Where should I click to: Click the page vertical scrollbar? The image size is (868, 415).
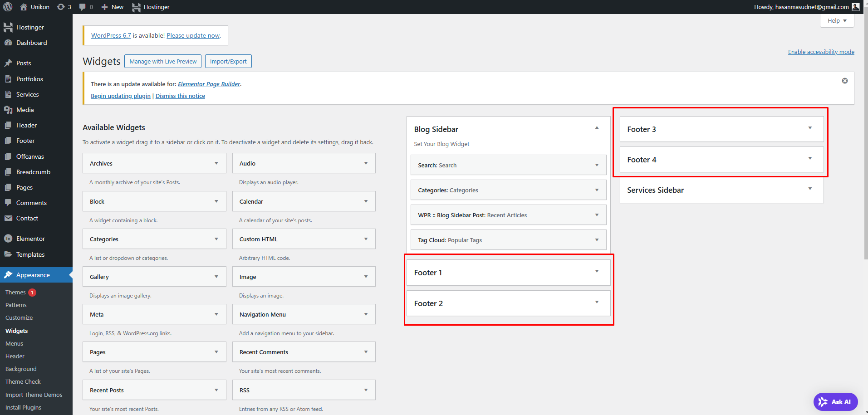pyautogui.click(x=865, y=136)
